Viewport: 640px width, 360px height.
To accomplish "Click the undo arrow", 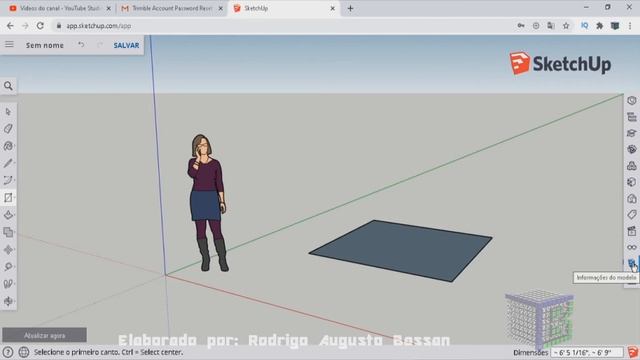I will click(81, 44).
